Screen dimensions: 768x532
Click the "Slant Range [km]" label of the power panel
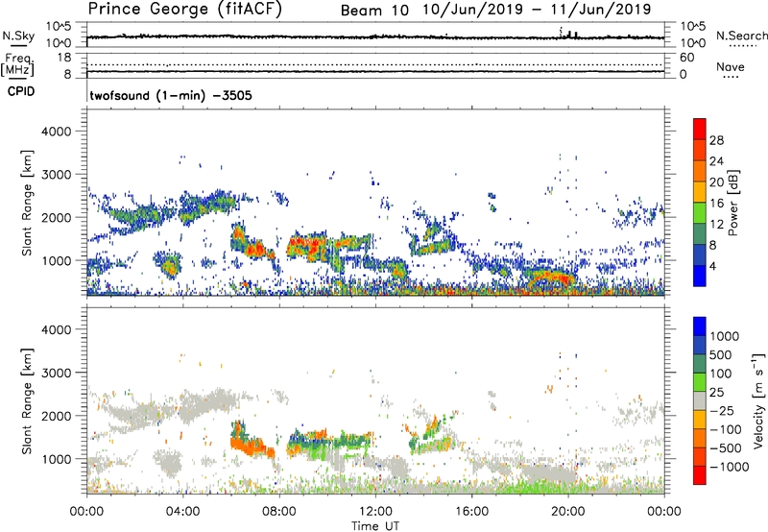point(27,203)
